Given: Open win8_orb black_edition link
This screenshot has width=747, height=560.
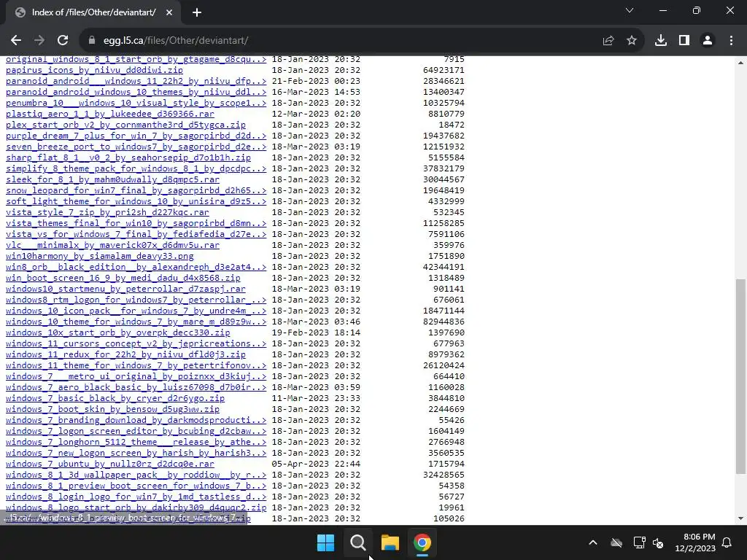Looking at the screenshot, I should point(136,267).
